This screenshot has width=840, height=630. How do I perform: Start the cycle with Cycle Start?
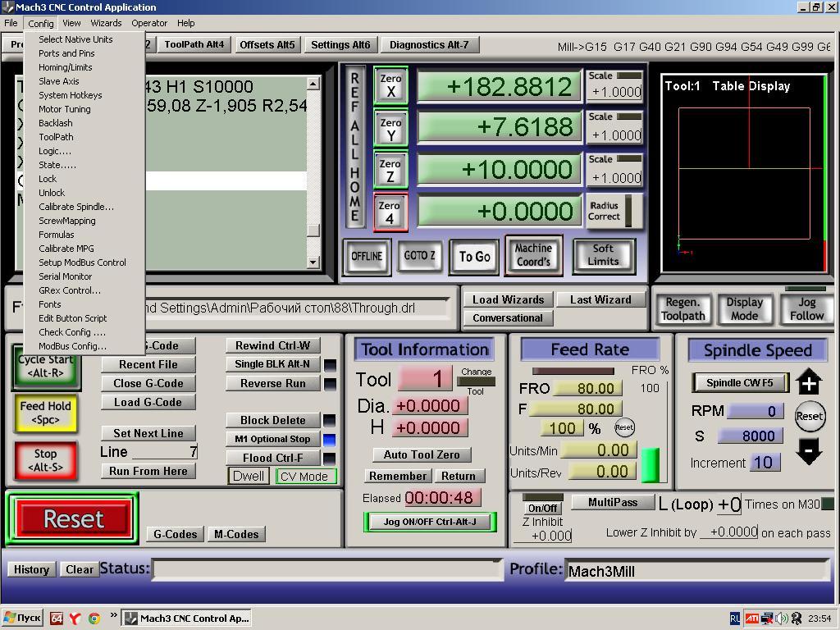click(46, 366)
